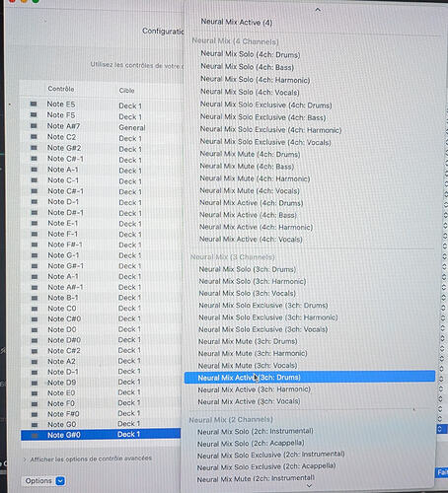The width and height of the screenshot is (448, 493).
Task: Select the Note G#0 Deck 1 row
Action: click(101, 435)
